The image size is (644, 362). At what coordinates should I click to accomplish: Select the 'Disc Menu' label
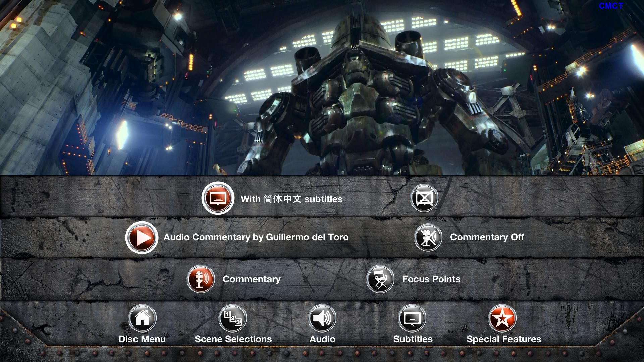[x=142, y=339]
